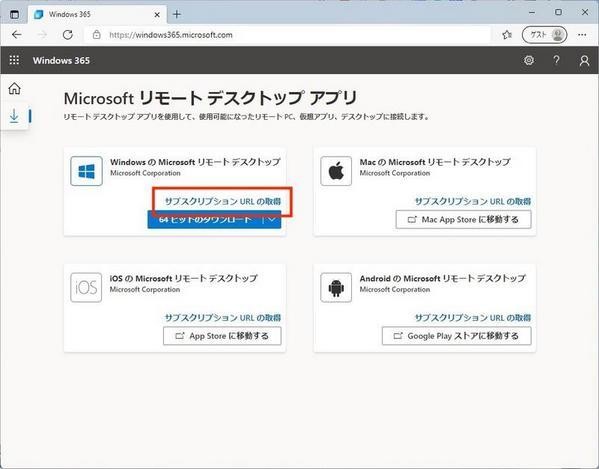Click the Windows logo app icon
The height and width of the screenshot is (469, 599).
pos(86,171)
